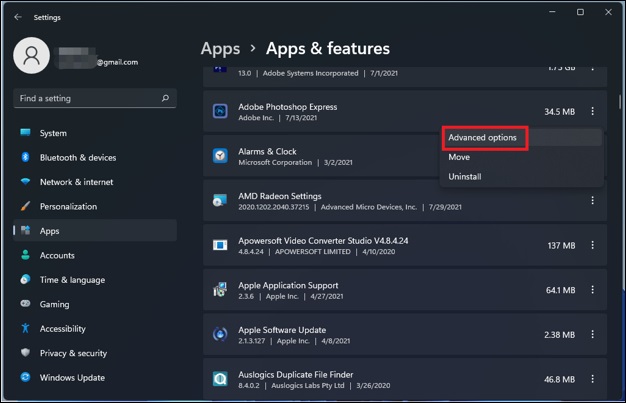Open three-dot menu for Apple Application Support

(x=592, y=290)
